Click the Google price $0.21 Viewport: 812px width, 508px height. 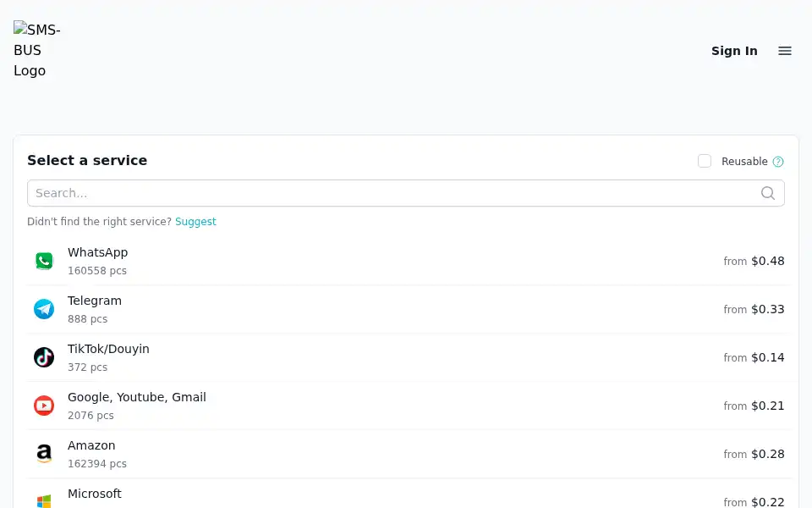[767, 406]
